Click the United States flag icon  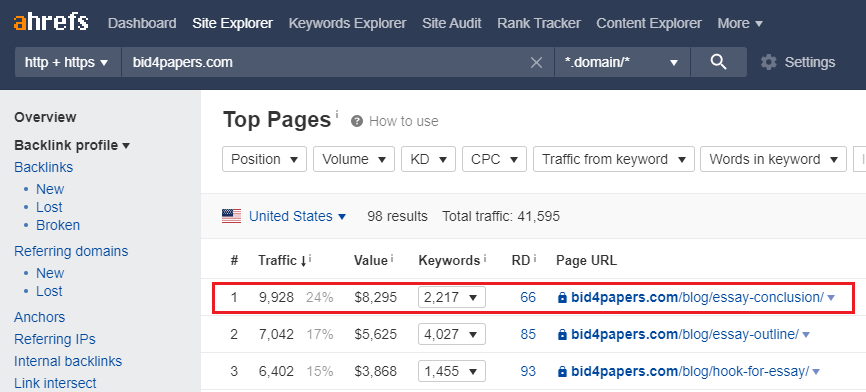(x=231, y=216)
